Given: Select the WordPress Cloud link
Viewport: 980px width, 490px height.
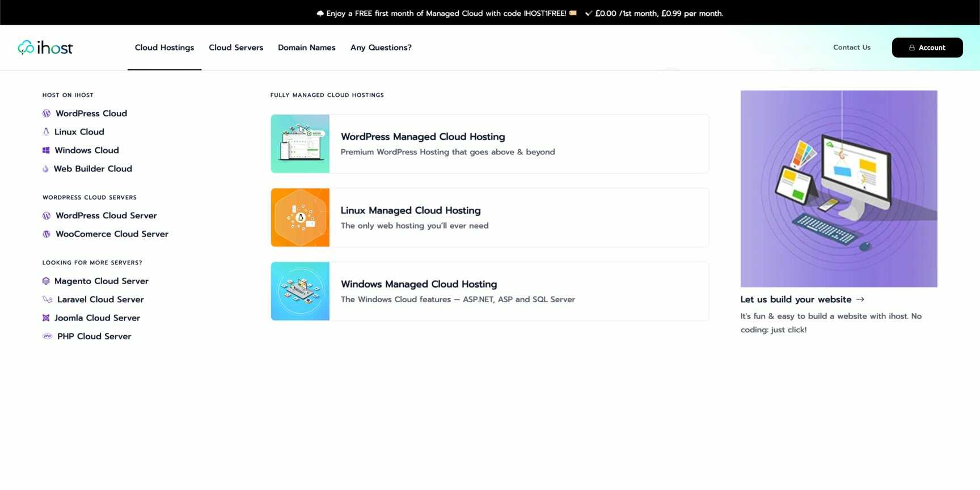Looking at the screenshot, I should pyautogui.click(x=91, y=113).
